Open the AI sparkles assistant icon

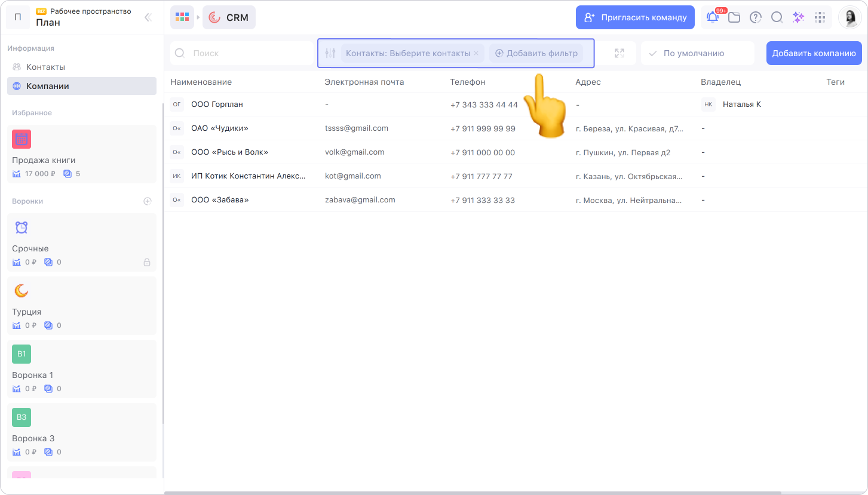coord(798,17)
